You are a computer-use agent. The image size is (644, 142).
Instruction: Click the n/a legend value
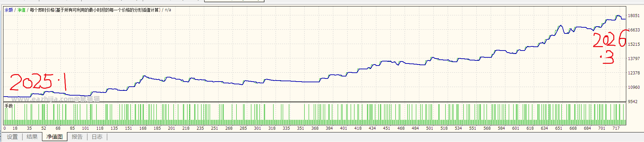(x=168, y=10)
